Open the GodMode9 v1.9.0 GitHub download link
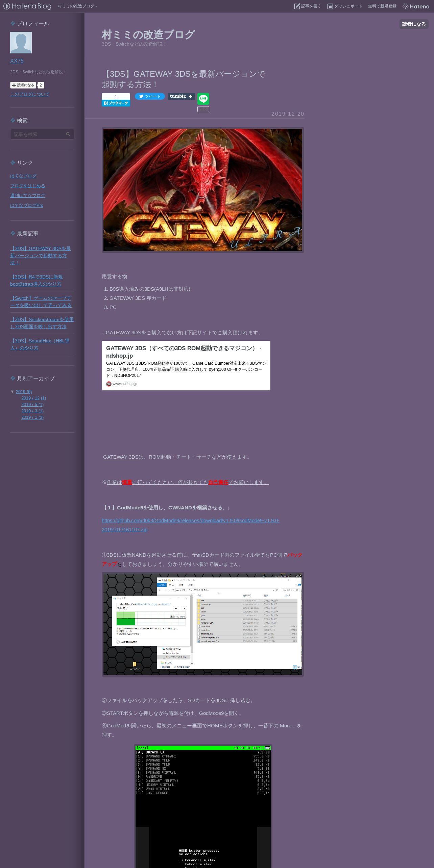The width and height of the screenshot is (434, 868). click(191, 525)
